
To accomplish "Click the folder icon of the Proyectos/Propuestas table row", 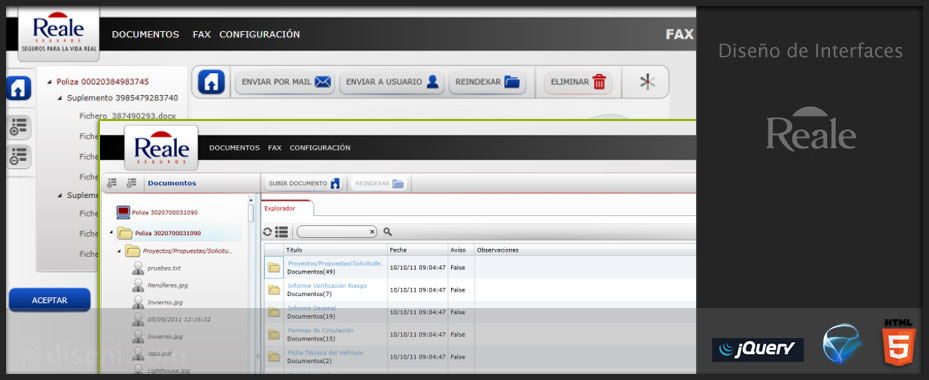I will 274,267.
